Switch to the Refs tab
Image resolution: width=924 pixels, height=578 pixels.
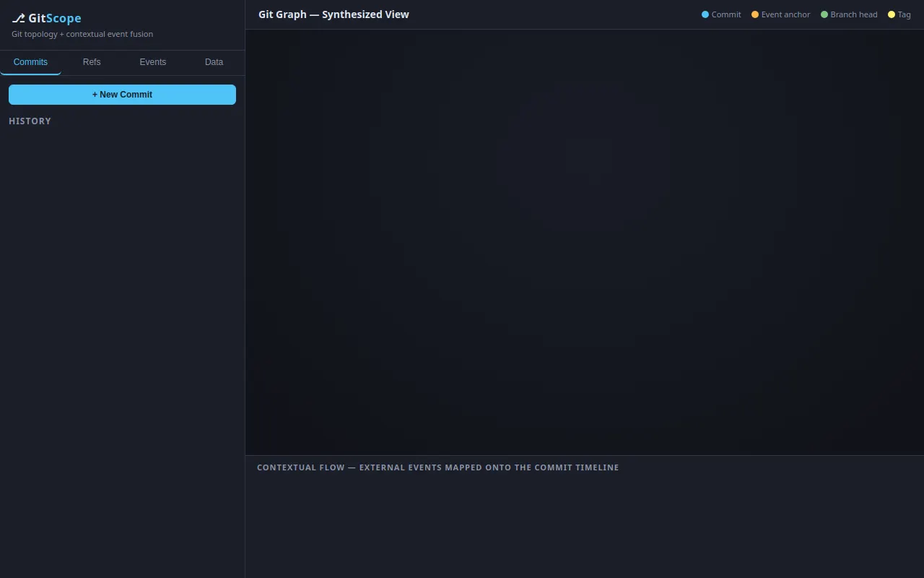click(92, 62)
